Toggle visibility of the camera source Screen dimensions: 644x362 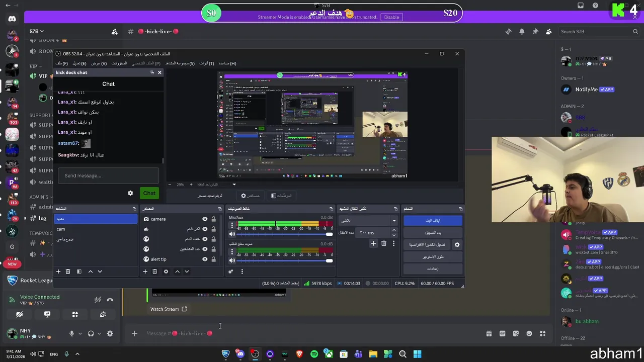click(x=205, y=219)
